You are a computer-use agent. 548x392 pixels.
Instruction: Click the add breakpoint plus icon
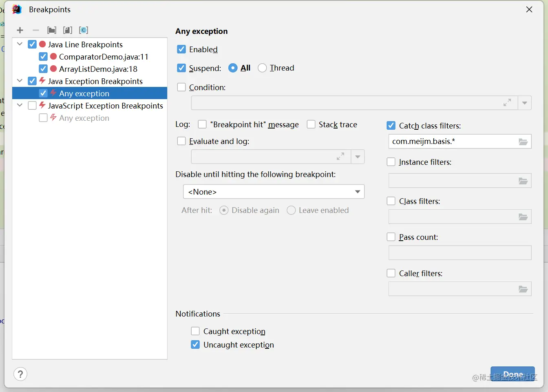pos(20,30)
